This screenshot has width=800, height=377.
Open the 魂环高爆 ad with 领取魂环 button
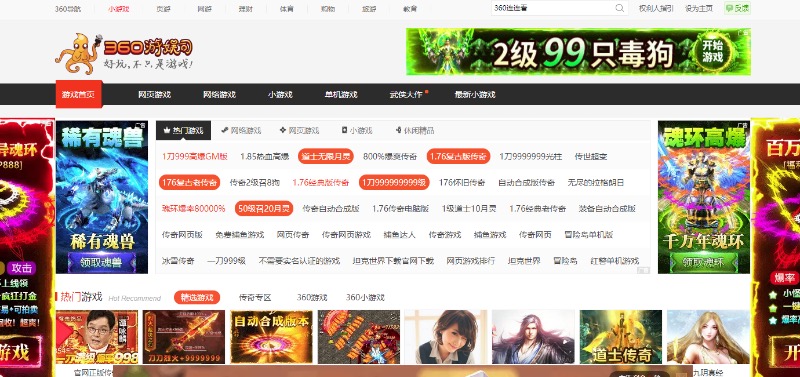pyautogui.click(x=704, y=197)
